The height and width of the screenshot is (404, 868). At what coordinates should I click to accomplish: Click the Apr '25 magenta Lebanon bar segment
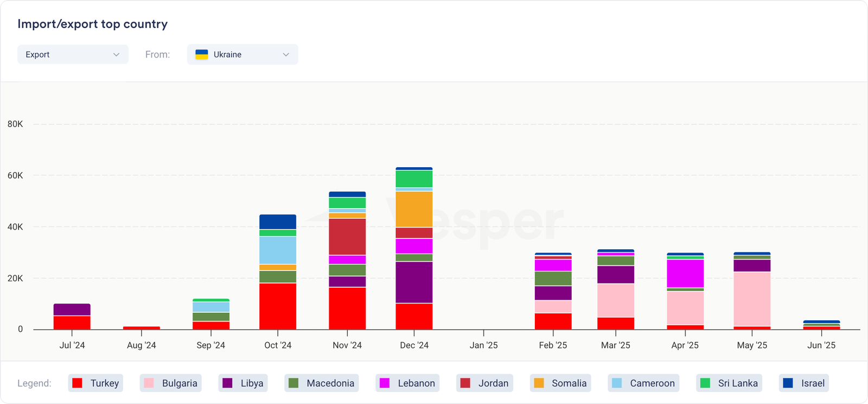[685, 273]
